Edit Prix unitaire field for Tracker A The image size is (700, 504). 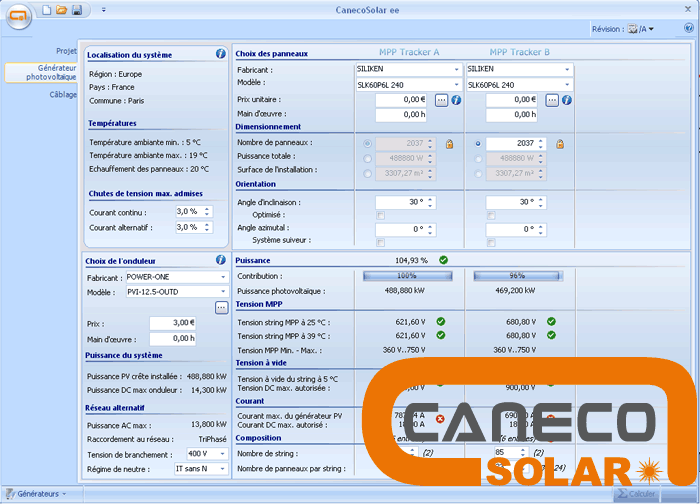[401, 100]
